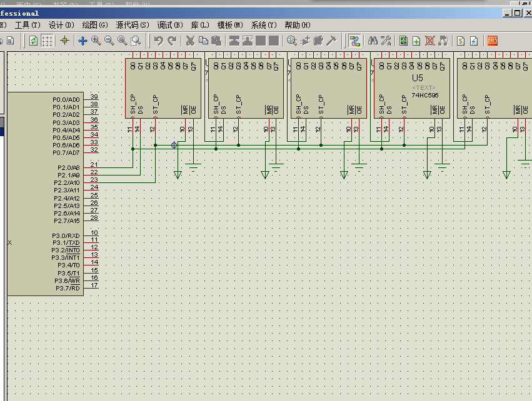
Task: Click the Paste from clipboard icon
Action: tap(216, 41)
